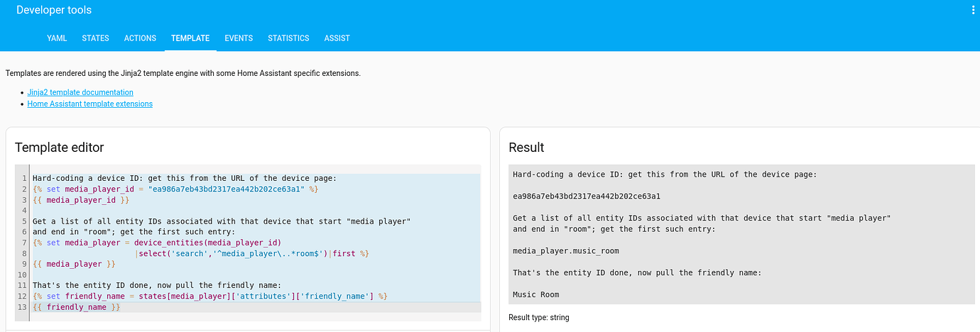Click the final {{ friendly_name }} editor line
This screenshot has width=980, height=332.
(x=77, y=307)
